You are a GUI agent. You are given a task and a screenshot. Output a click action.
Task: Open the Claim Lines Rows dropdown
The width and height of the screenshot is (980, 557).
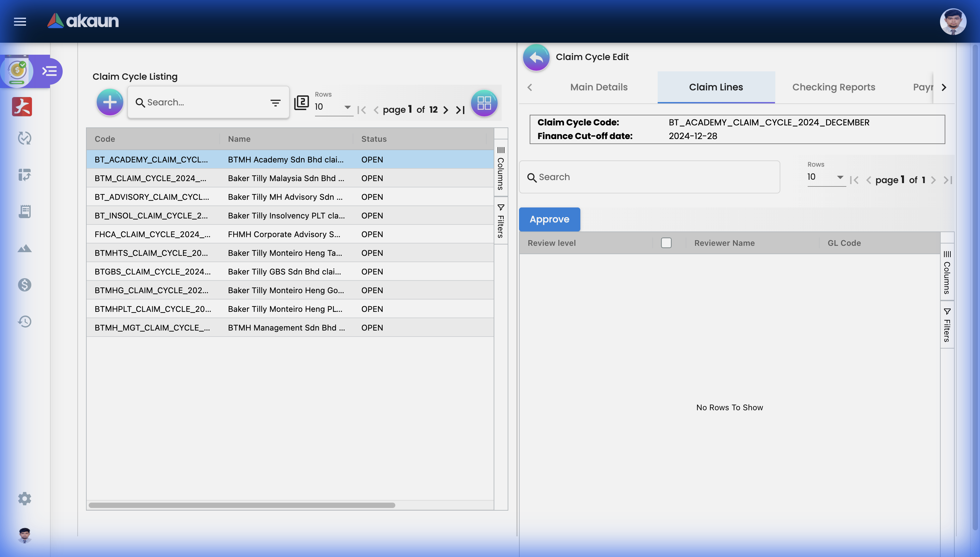pos(825,177)
